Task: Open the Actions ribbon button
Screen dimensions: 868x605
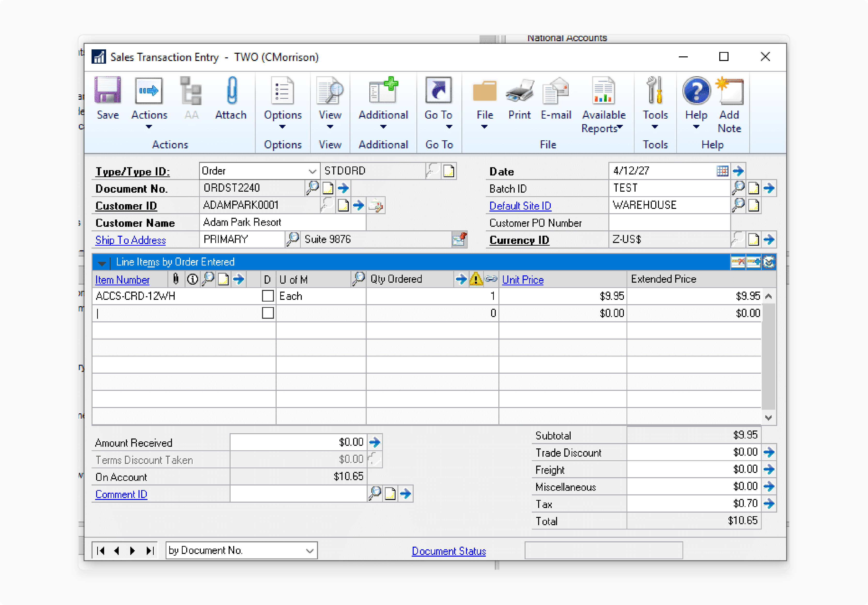Action: pyautogui.click(x=149, y=103)
